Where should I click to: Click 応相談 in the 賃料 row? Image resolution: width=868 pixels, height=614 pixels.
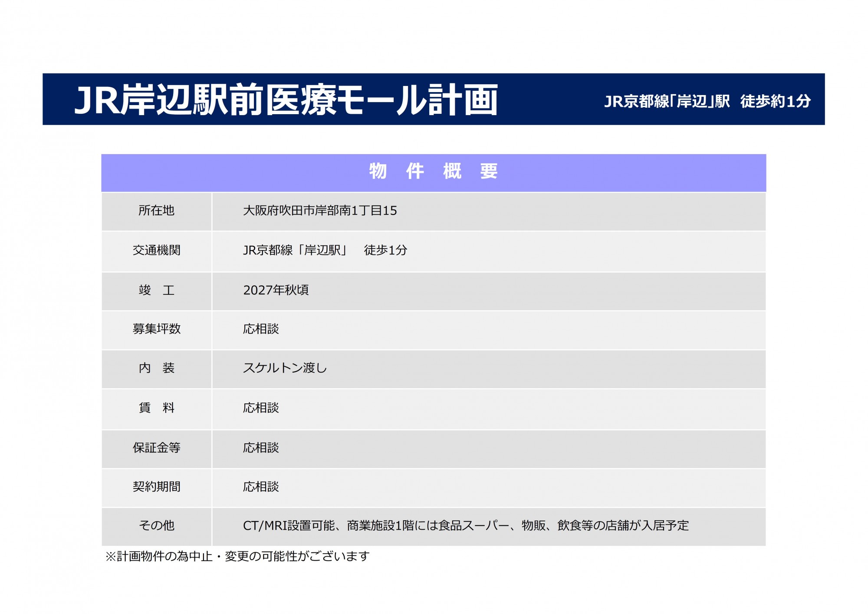click(x=261, y=408)
